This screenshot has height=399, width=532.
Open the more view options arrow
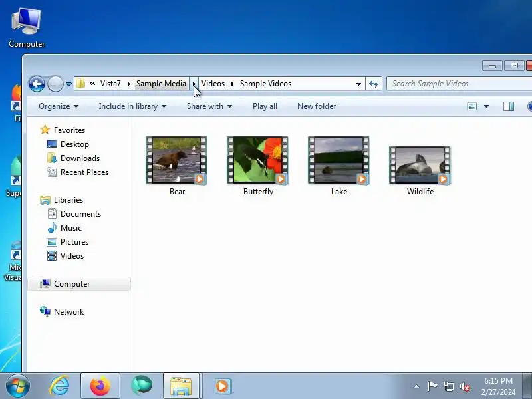pyautogui.click(x=486, y=106)
